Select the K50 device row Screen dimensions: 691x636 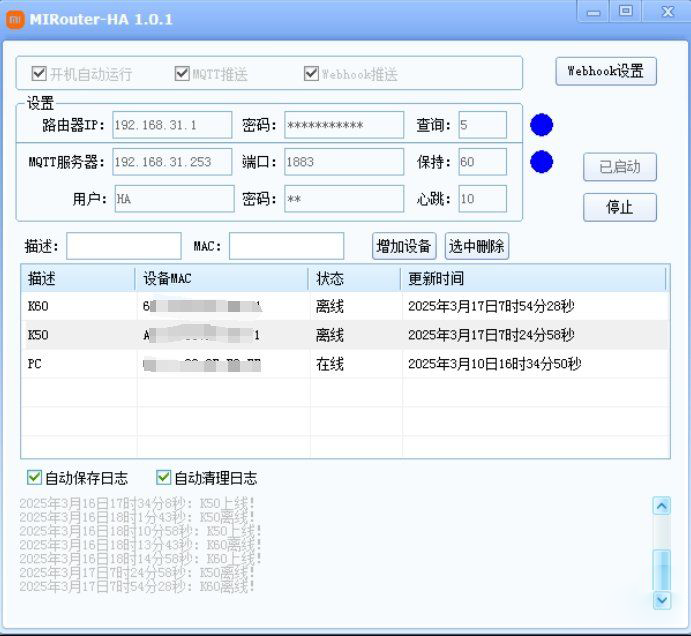click(x=345, y=335)
